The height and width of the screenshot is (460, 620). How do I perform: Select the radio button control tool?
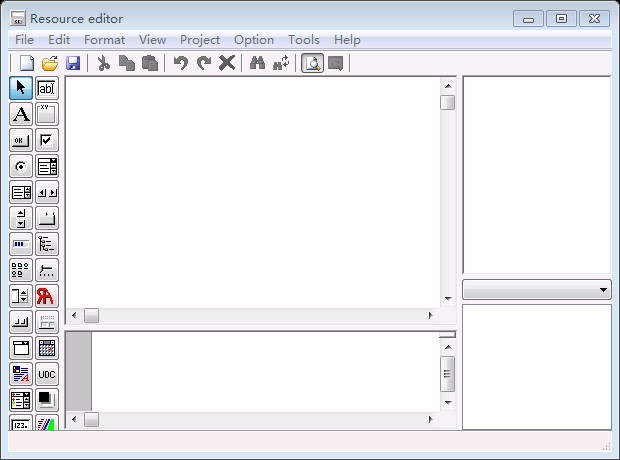21,166
